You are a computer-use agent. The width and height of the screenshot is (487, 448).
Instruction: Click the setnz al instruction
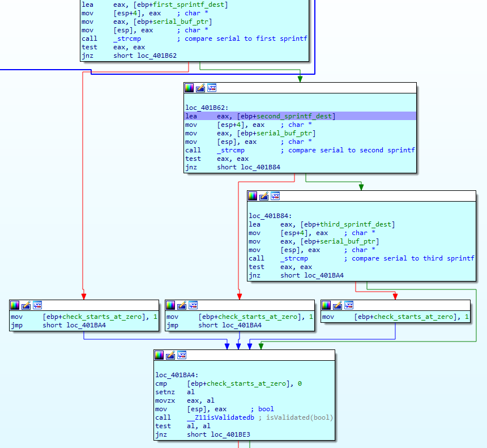[175, 392]
